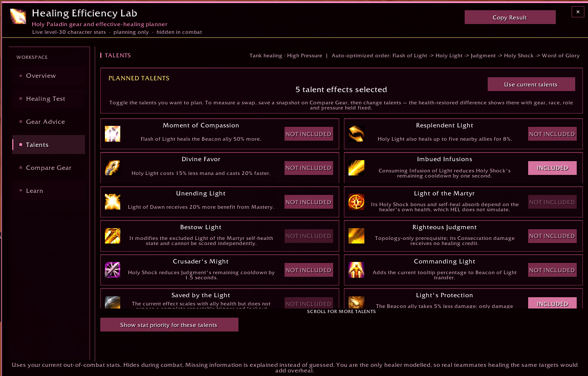588x376 pixels.
Task: Click the Commanding Light description text
Action: [x=444, y=275]
